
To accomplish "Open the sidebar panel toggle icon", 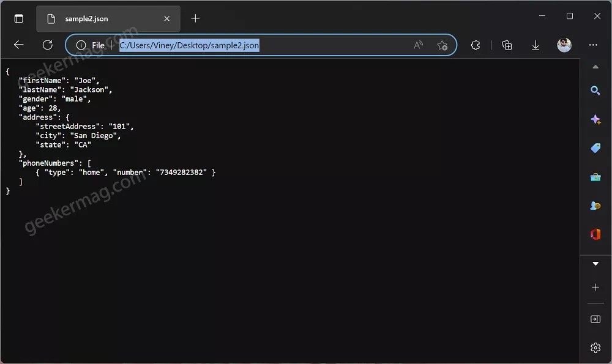I will click(595, 318).
